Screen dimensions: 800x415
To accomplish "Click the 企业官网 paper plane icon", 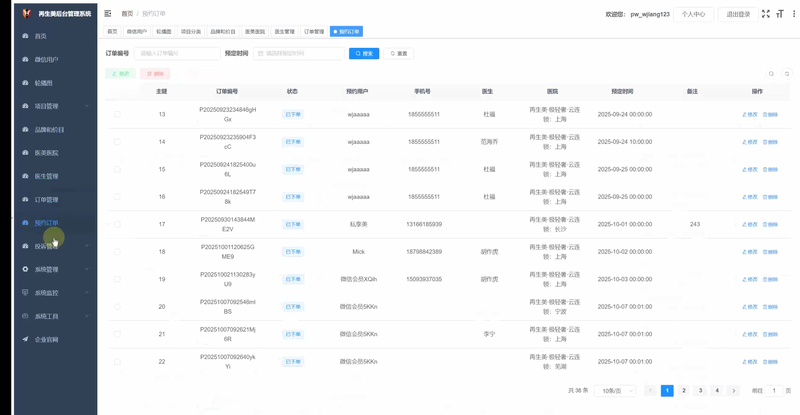I will [25, 339].
